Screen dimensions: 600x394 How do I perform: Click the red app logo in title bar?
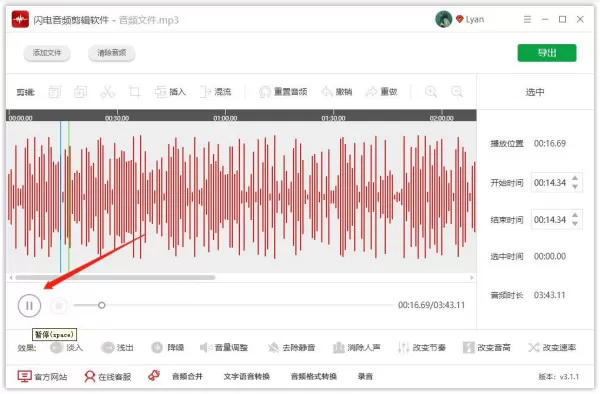pyautogui.click(x=20, y=19)
